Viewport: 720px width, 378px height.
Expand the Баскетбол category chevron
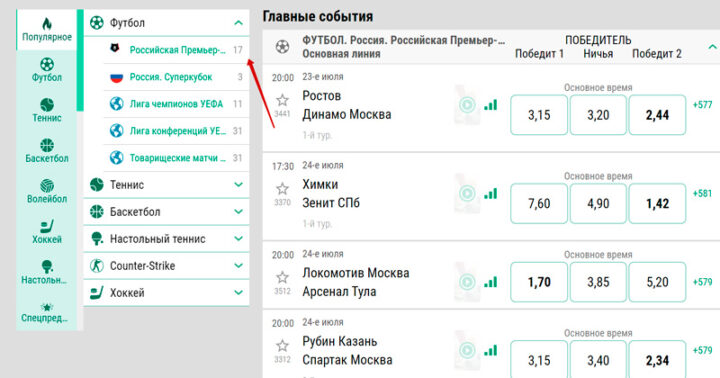coord(238,212)
